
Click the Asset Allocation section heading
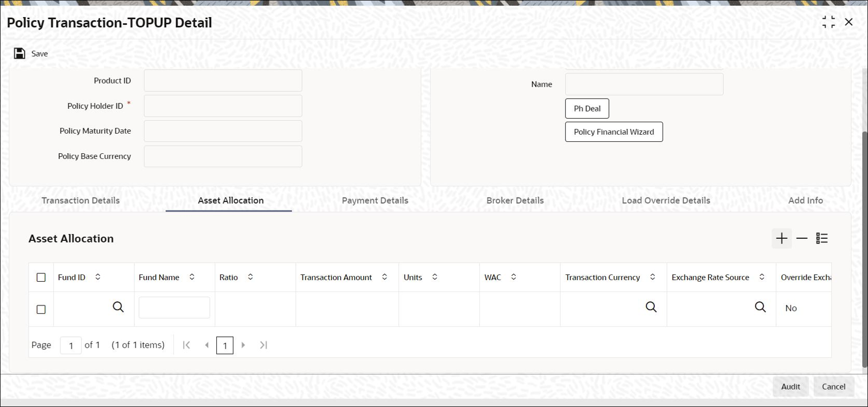71,238
